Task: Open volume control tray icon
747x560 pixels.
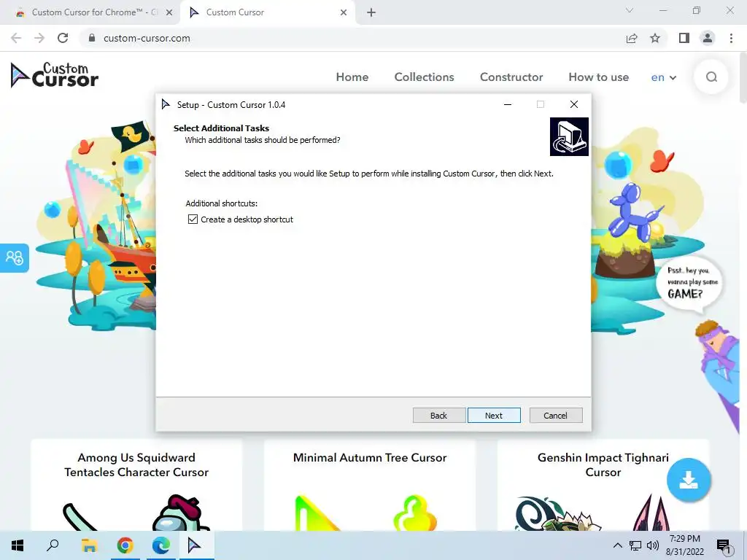Action: pos(653,545)
